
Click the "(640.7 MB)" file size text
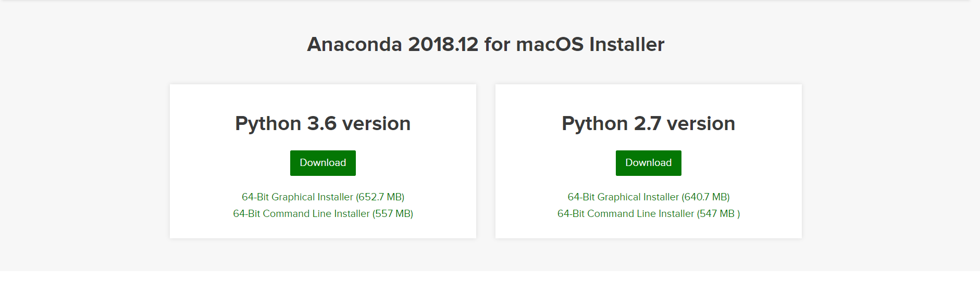705,197
